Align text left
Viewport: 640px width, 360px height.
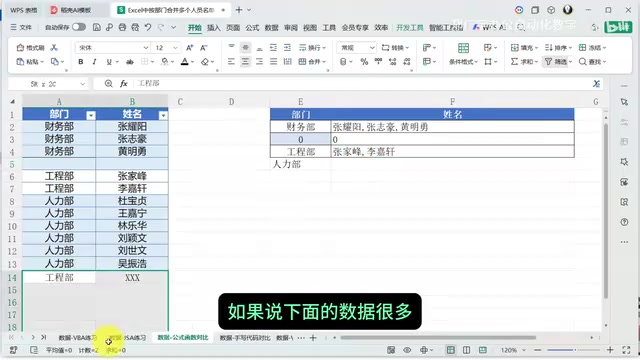(231, 62)
